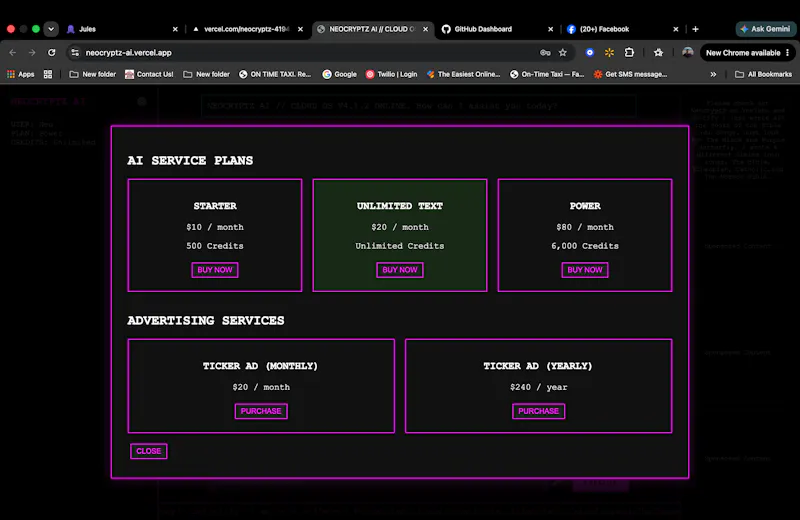Screen dimensions: 800x520
Task: Open the Twilio Login bookmark
Action: pos(391,74)
